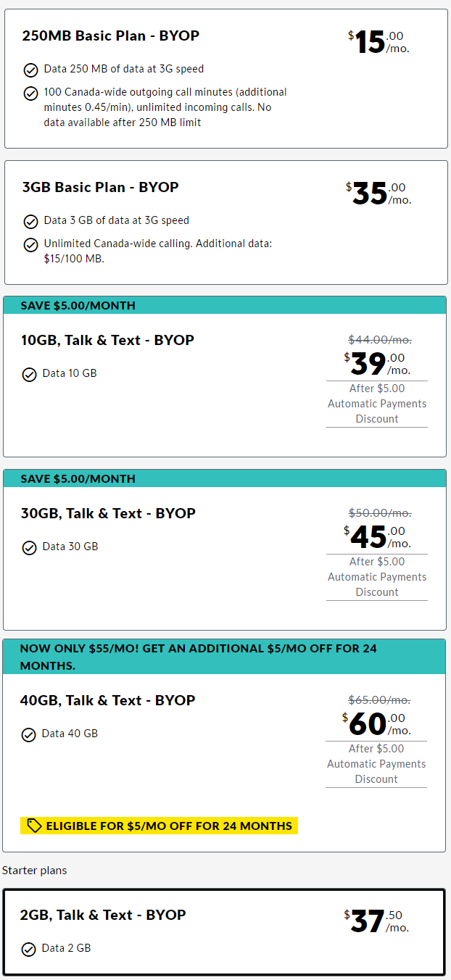Click checkmark icon beside Data 10 GB
Image resolution: width=451 pixels, height=980 pixels.
coord(29,375)
